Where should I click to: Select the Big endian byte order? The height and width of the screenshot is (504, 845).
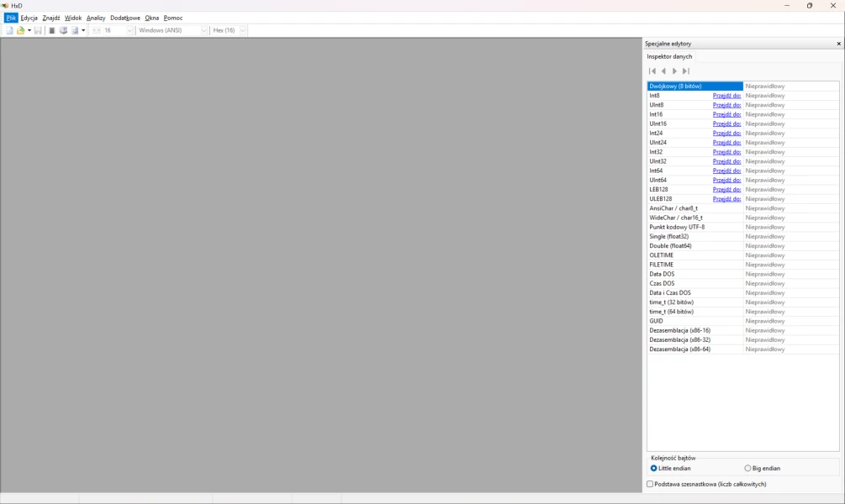pos(748,468)
